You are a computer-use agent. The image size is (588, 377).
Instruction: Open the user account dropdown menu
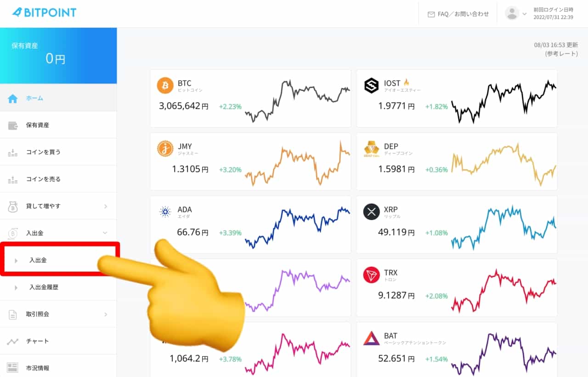pyautogui.click(x=516, y=13)
